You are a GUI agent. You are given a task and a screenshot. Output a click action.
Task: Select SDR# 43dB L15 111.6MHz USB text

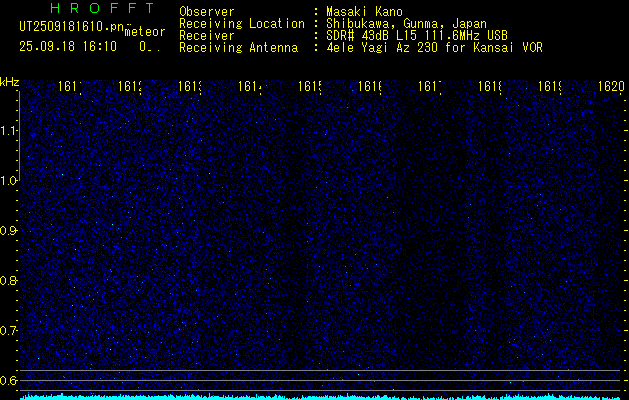[417, 36]
